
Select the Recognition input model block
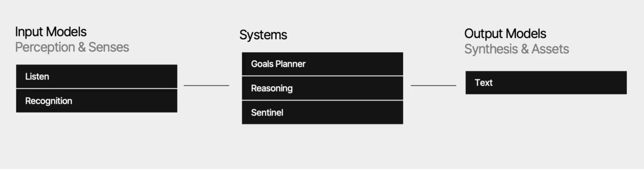(x=97, y=101)
